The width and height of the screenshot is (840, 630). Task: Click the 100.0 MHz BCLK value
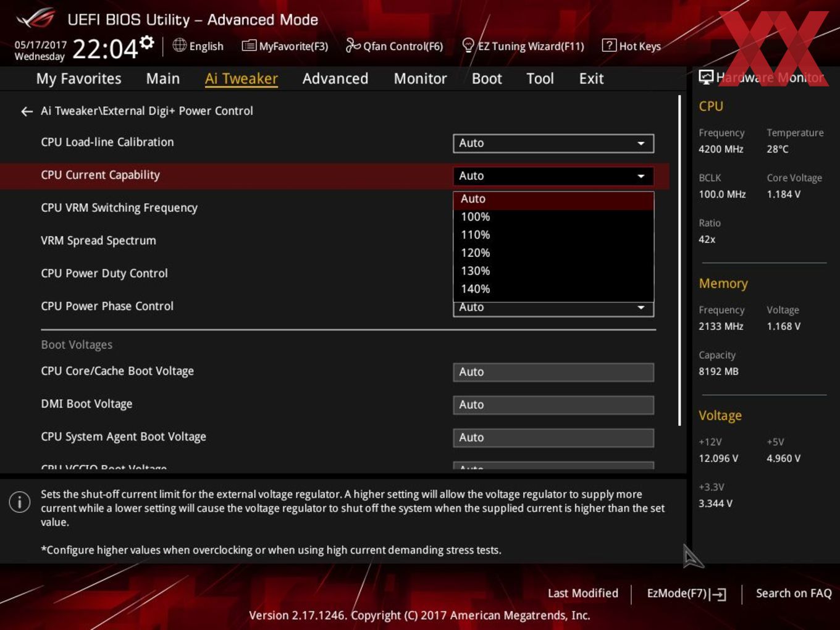coord(722,194)
